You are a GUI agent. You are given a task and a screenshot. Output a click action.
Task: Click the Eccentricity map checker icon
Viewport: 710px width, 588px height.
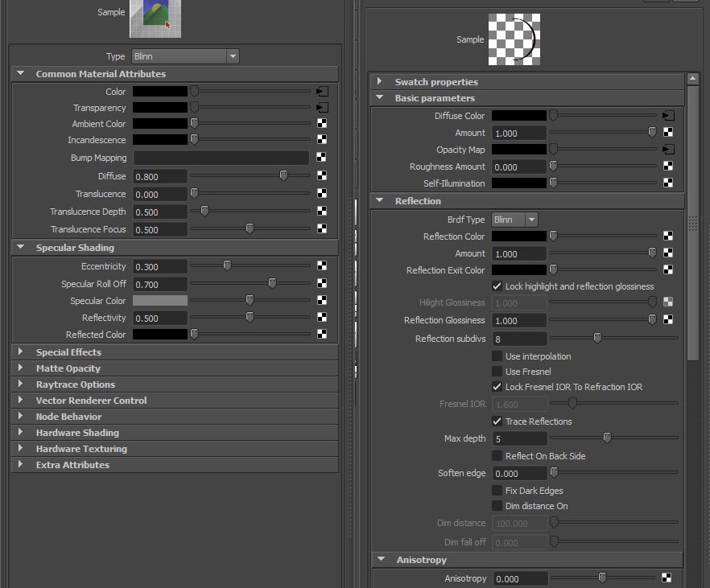coord(322,265)
